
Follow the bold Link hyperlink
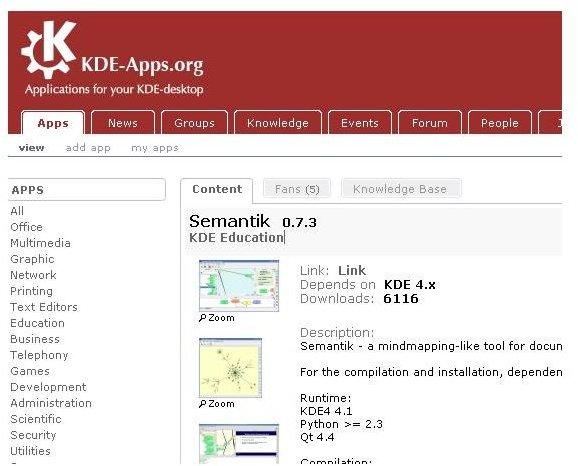[352, 271]
